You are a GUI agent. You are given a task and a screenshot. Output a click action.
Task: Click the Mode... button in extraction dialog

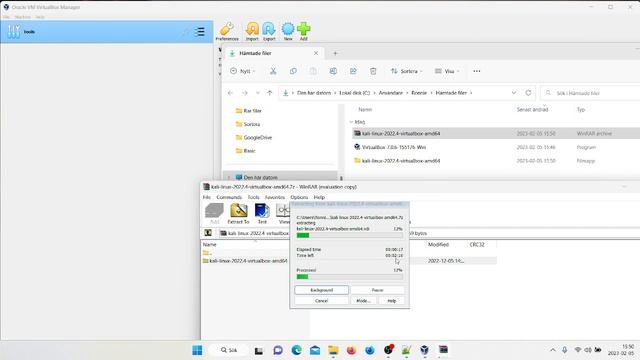363,301
